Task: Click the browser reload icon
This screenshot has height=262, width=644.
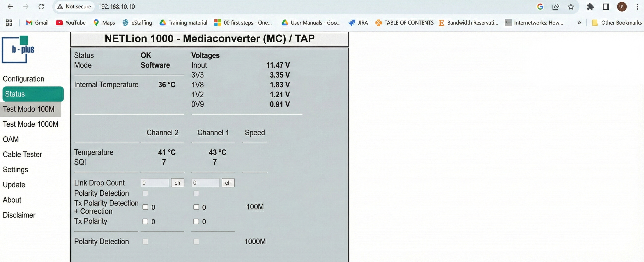Action: coord(41,7)
